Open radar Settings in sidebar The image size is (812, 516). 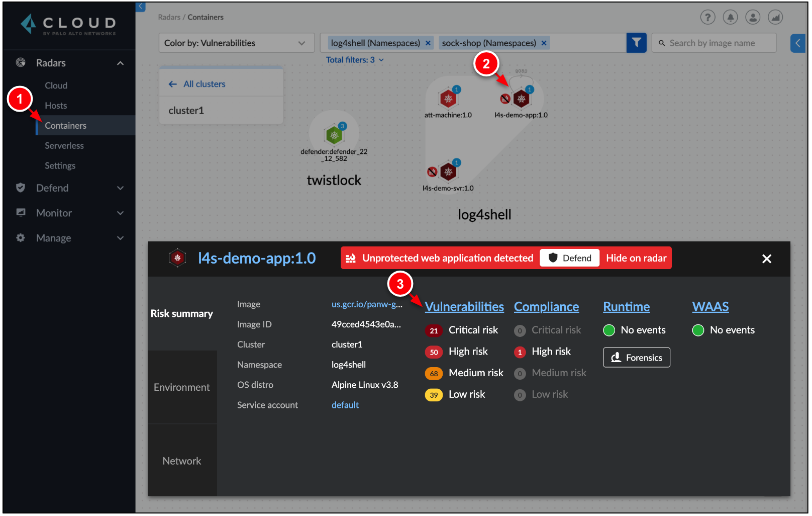(60, 165)
